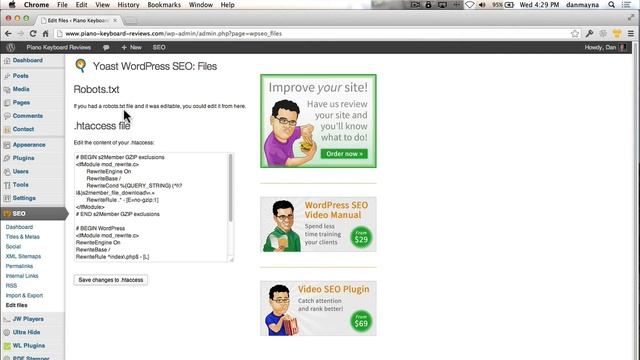This screenshot has height=360, width=640.
Task: Click + New in the admin bar
Action: tap(131, 47)
